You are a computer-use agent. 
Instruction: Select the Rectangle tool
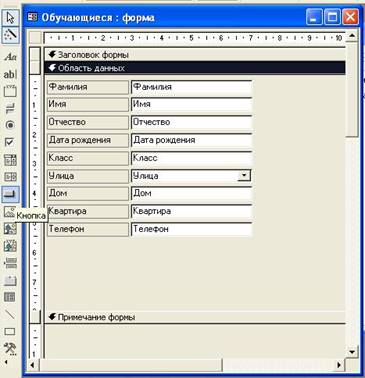[10, 331]
